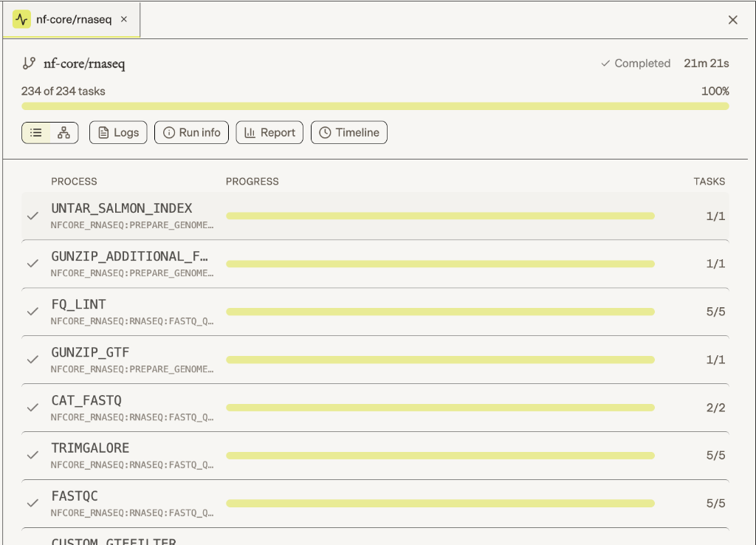
Task: Click the 5/5 task count for FQ_LINT
Action: pos(715,312)
